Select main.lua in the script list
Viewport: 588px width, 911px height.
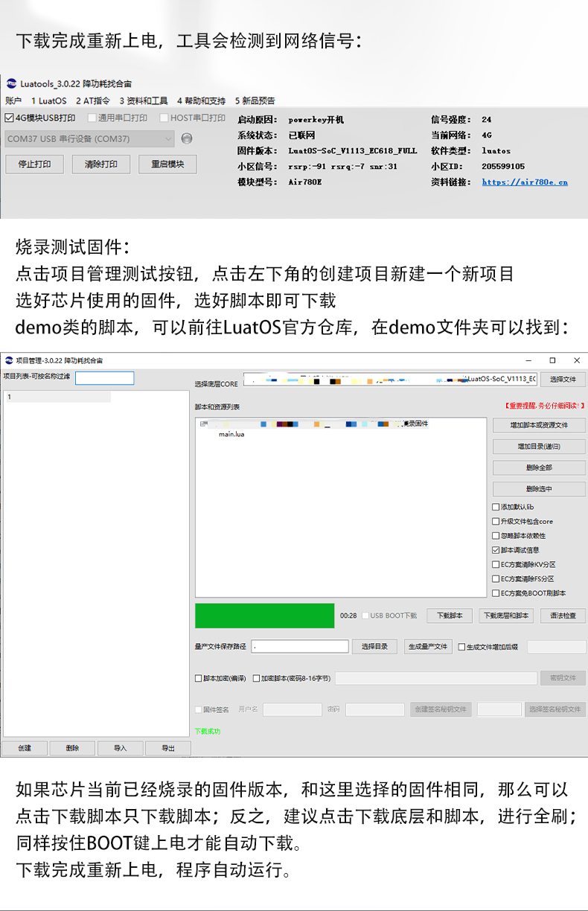tap(231, 435)
